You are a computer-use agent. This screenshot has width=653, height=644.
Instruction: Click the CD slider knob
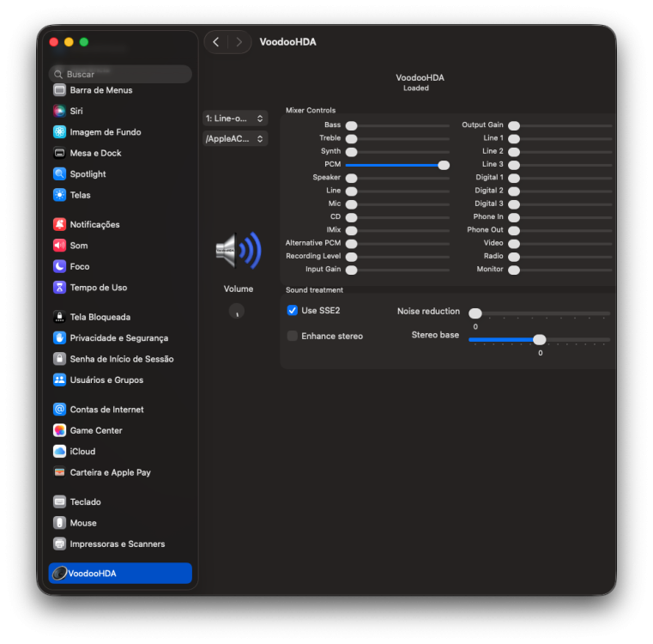pos(352,217)
